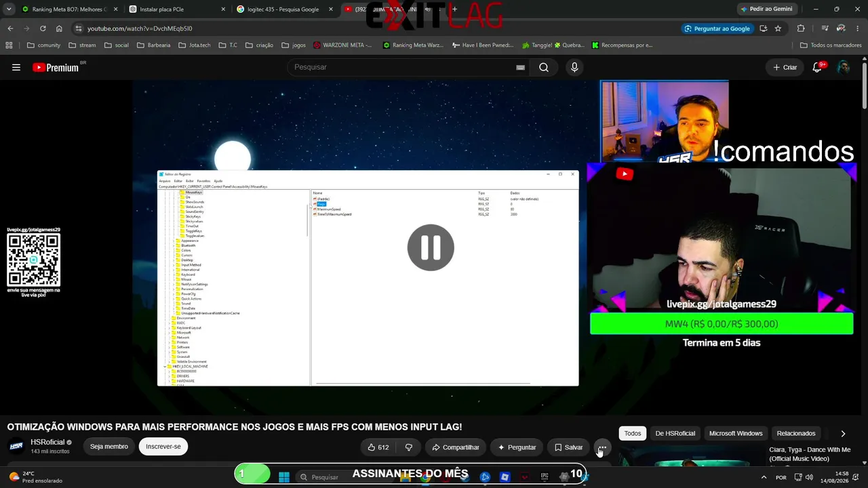Screen dimensions: 868x488
Task: Close the logitec 435 search tab
Action: tap(330, 9)
